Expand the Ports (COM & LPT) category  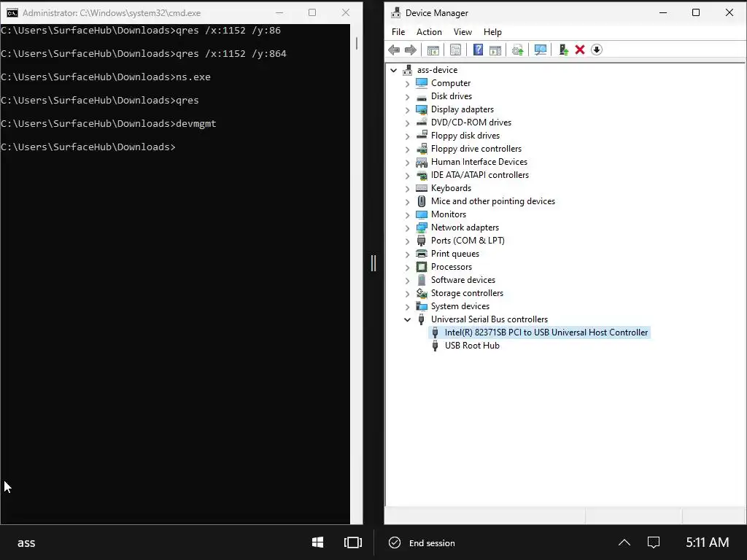tap(407, 241)
